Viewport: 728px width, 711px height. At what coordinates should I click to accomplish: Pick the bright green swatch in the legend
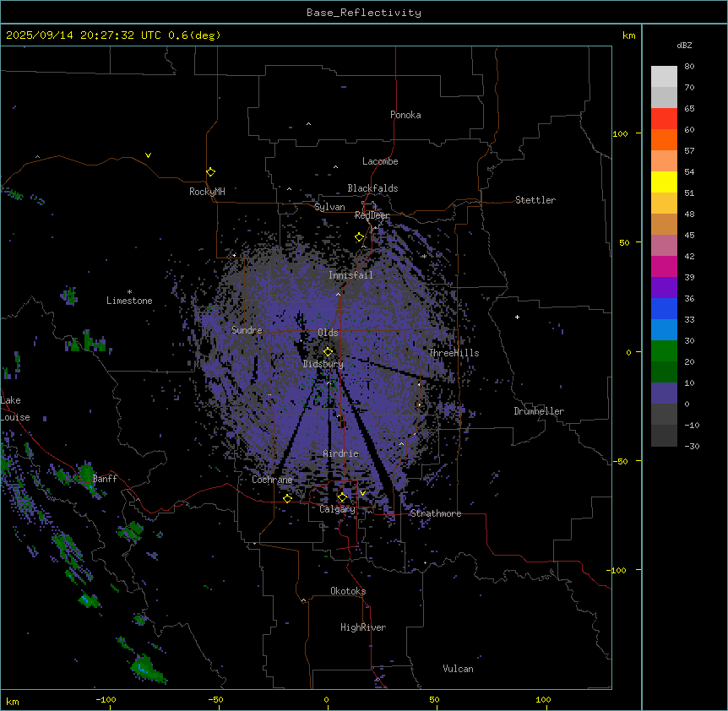(x=664, y=351)
